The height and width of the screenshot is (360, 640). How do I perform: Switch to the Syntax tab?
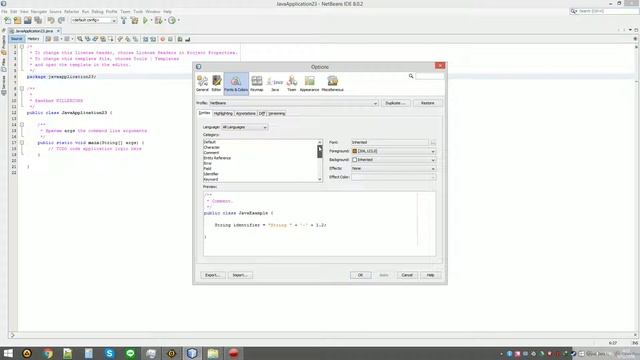pyautogui.click(x=204, y=113)
